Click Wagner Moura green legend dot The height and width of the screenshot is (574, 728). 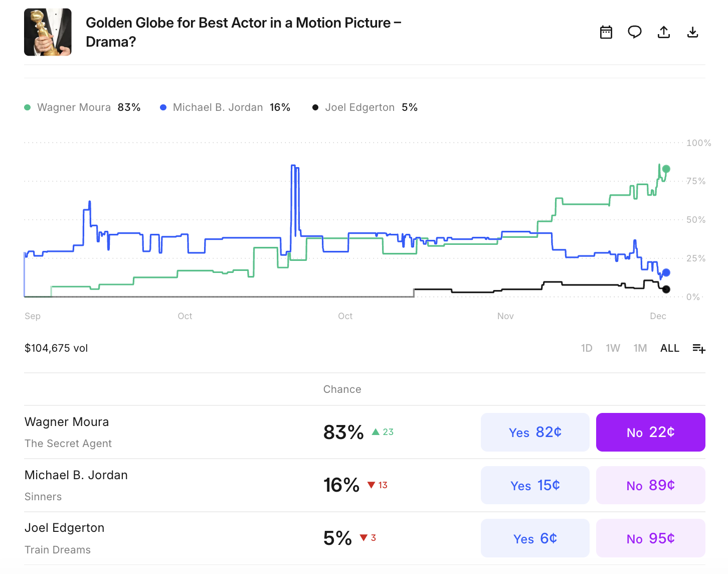[28, 107]
